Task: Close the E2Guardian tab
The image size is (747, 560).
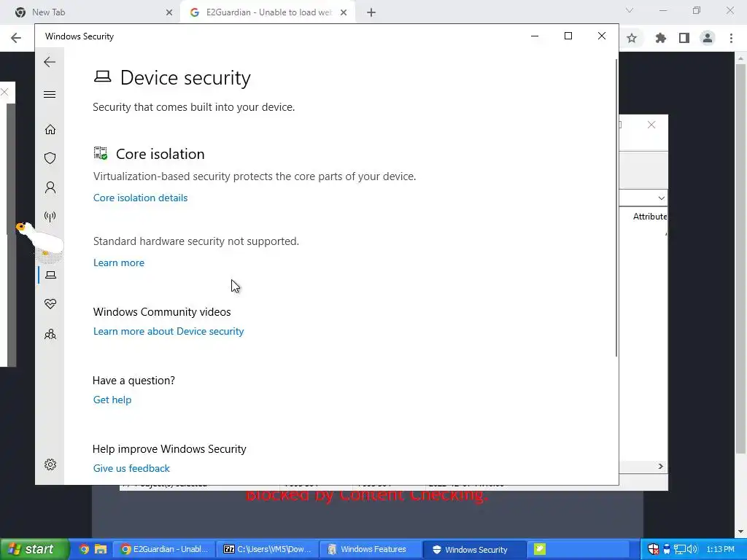Action: pos(344,12)
